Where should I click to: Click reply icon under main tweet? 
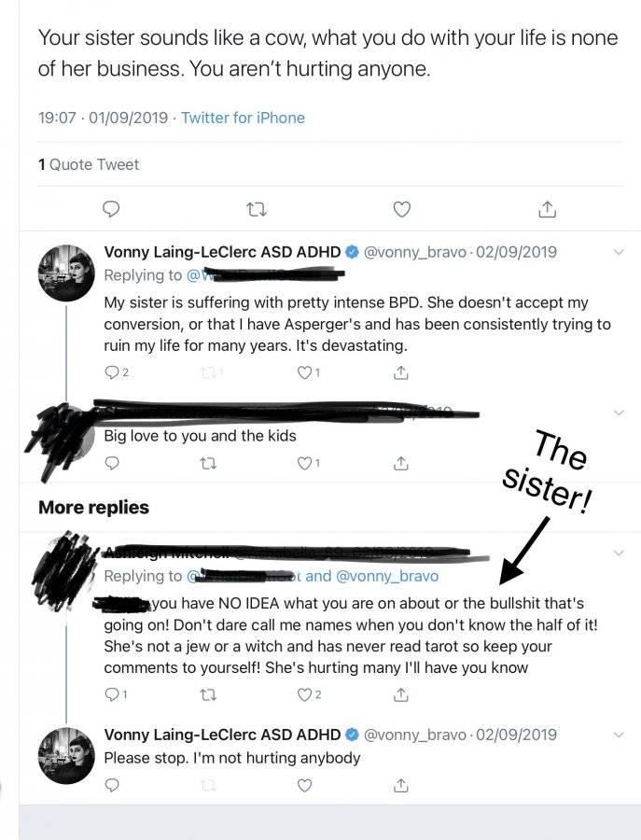(111, 209)
